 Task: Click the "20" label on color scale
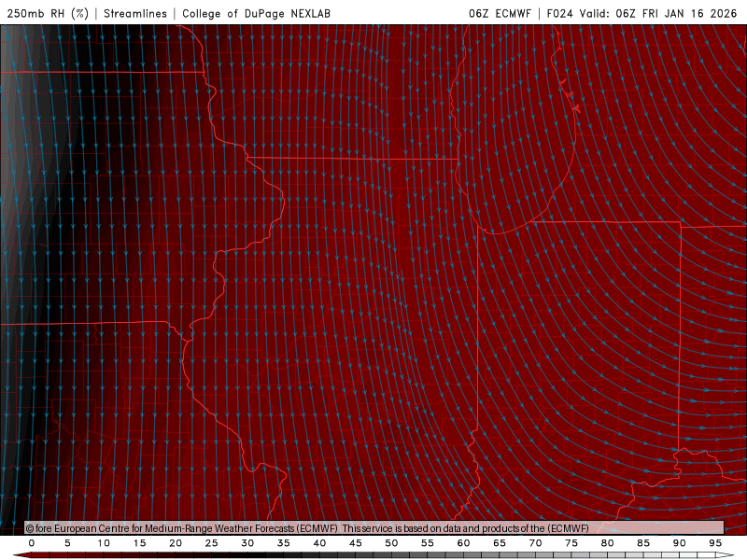(176, 543)
